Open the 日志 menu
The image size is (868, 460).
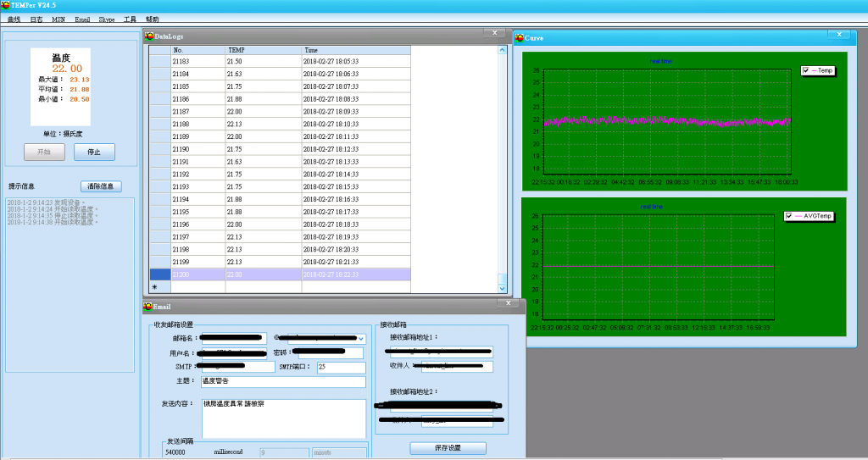pos(36,19)
